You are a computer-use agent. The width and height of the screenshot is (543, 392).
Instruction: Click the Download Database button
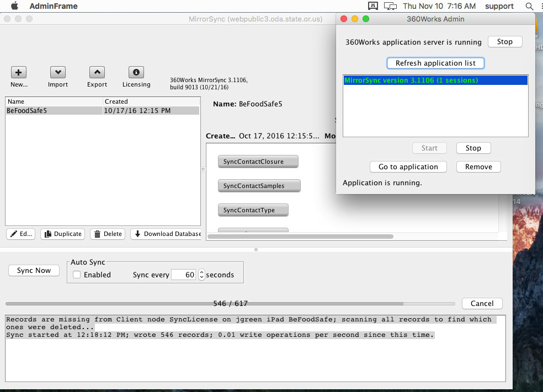tap(166, 234)
